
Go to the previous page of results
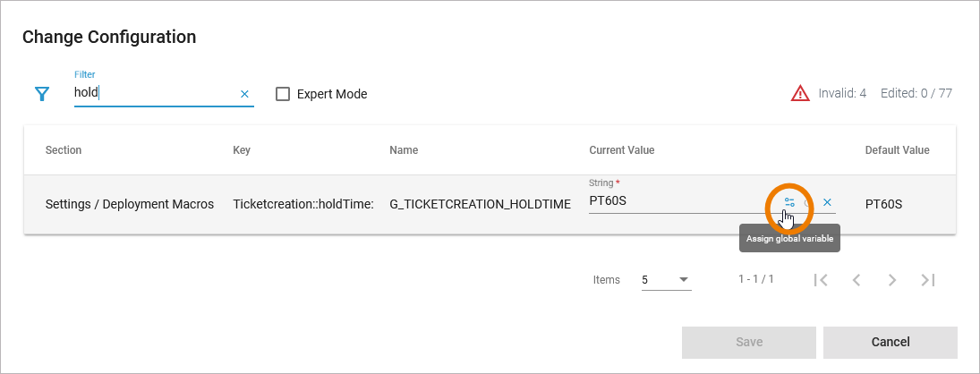click(x=856, y=280)
